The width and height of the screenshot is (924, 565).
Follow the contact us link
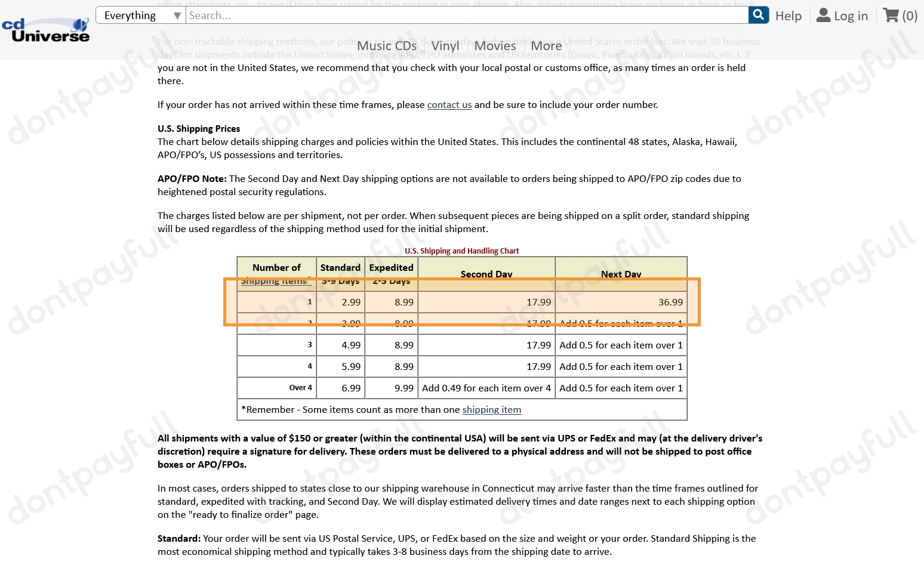449,105
